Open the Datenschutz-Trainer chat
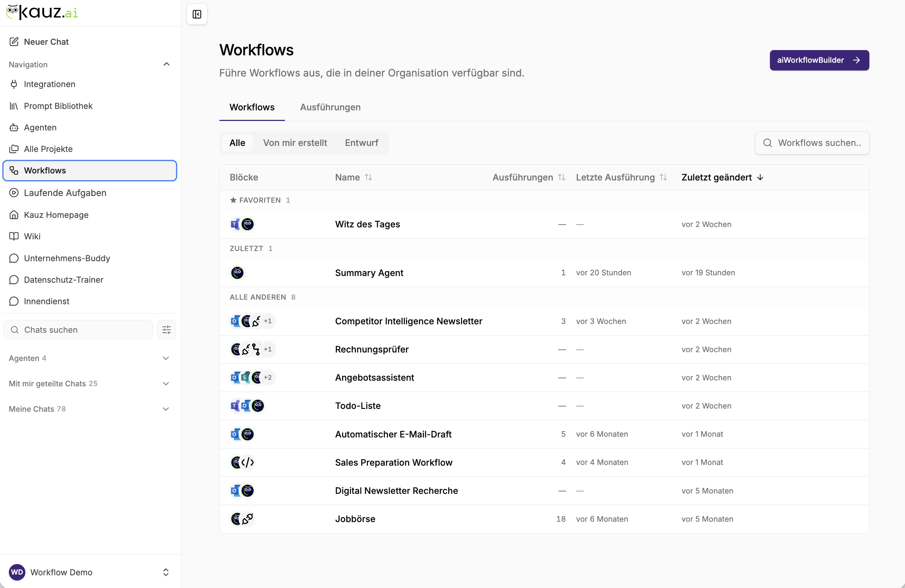 (89, 280)
